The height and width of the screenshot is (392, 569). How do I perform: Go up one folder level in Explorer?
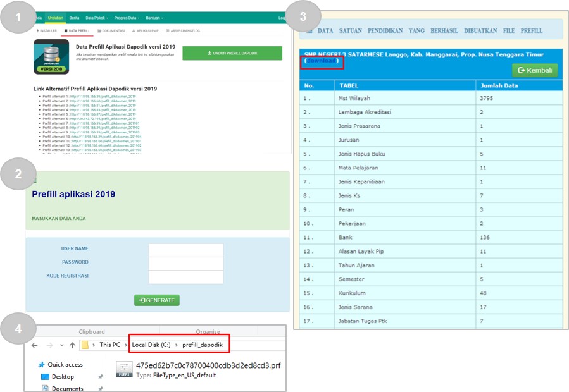pos(73,345)
